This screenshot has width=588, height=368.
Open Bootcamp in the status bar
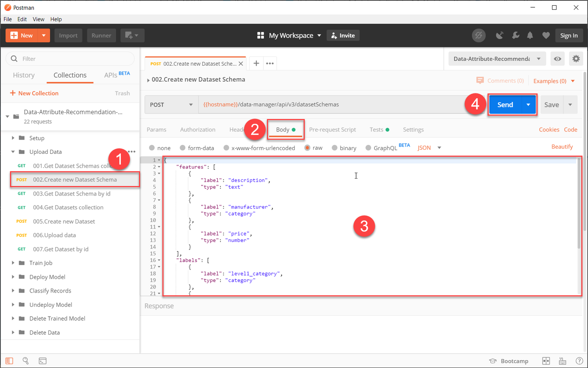pyautogui.click(x=509, y=361)
